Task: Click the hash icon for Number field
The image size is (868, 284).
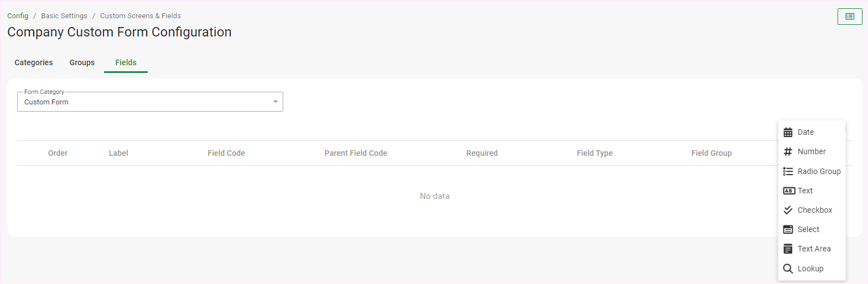Action: (788, 151)
